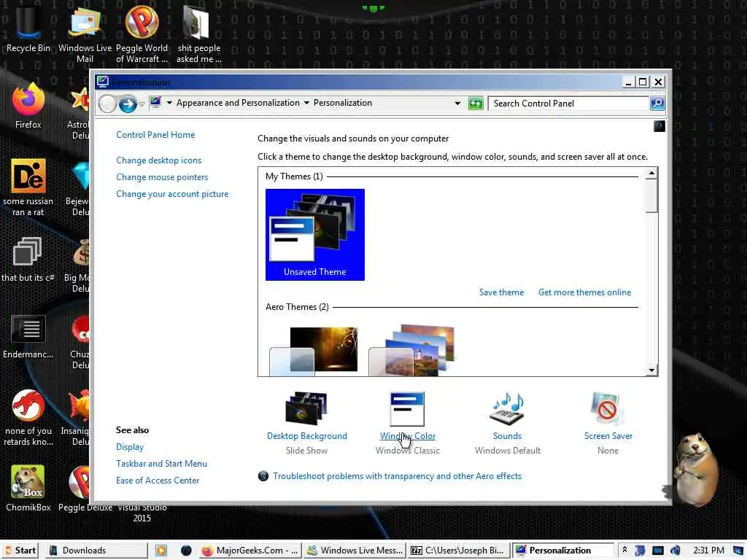747x560 pixels.
Task: Click the back navigation arrow button
Action: [108, 104]
